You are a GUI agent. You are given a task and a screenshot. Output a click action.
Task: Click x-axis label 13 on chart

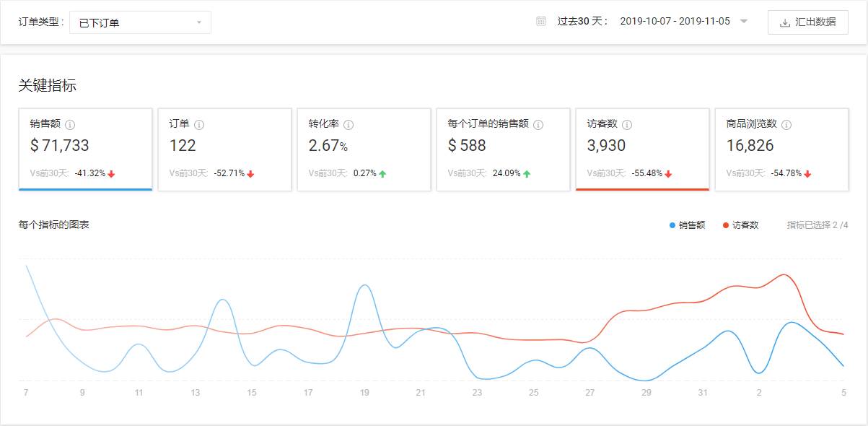[196, 393]
